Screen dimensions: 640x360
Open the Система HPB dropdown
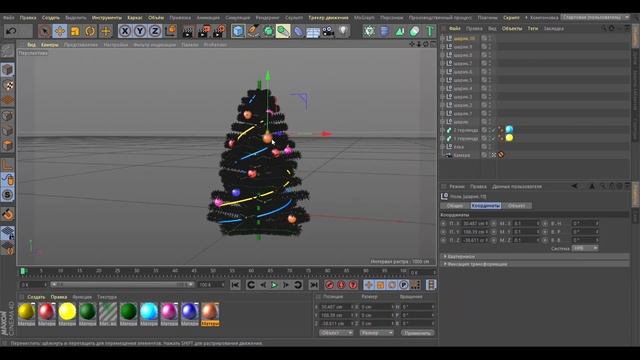(x=584, y=248)
